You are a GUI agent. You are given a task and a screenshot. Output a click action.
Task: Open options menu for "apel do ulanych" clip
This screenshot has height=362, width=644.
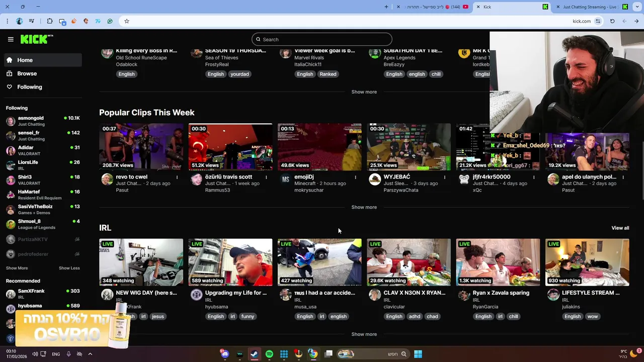(623, 177)
